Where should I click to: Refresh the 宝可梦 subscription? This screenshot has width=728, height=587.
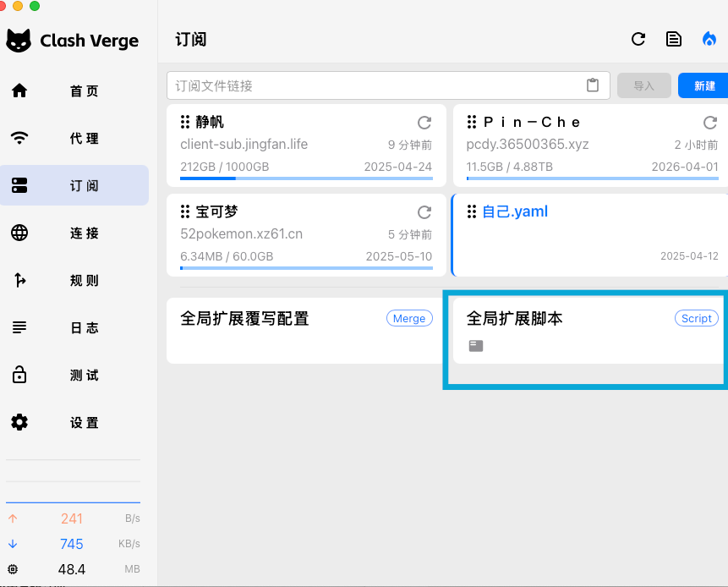coord(424,212)
